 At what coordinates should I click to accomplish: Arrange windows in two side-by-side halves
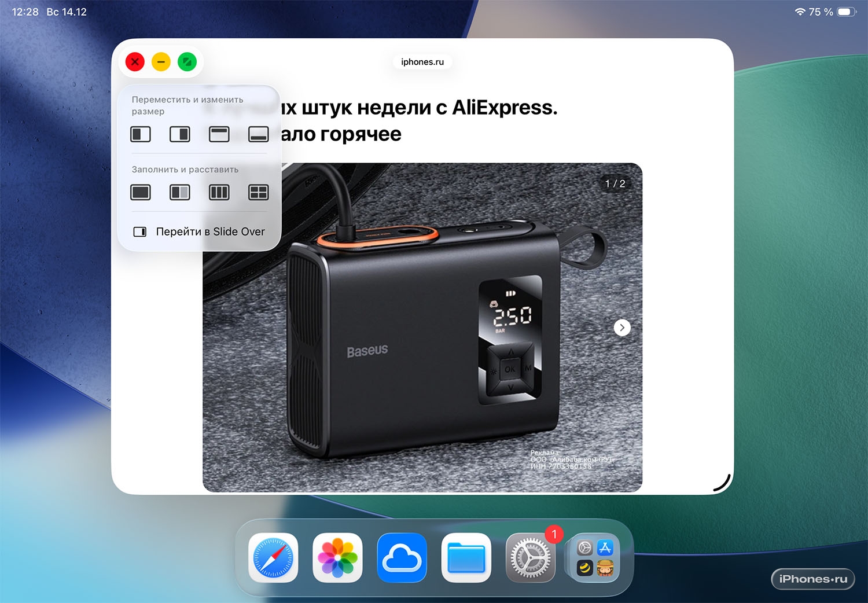click(x=180, y=192)
